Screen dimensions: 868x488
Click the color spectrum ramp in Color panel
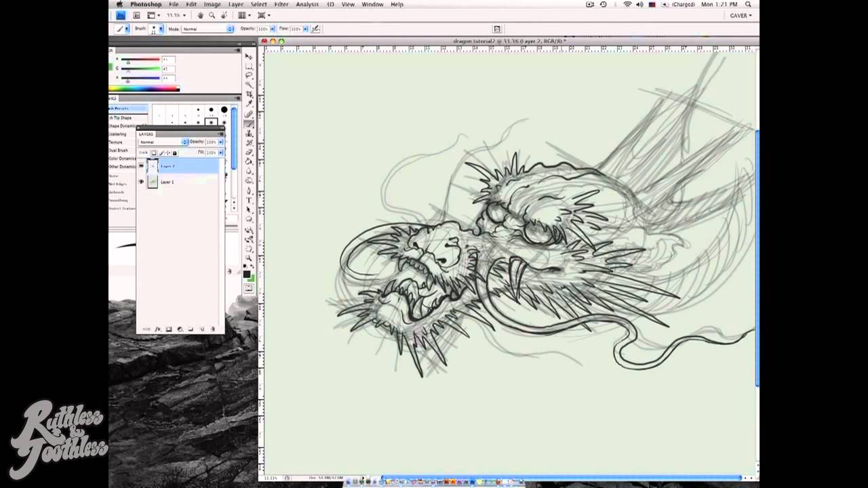tap(144, 88)
